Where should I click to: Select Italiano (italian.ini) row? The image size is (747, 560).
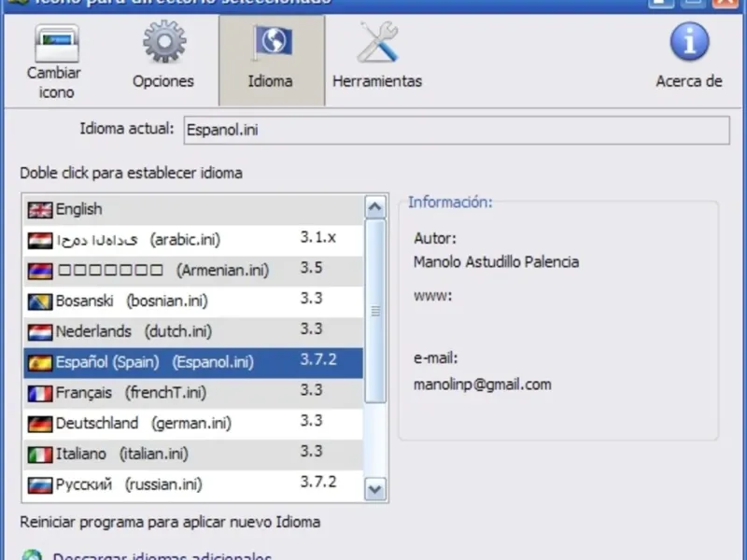coord(193,454)
